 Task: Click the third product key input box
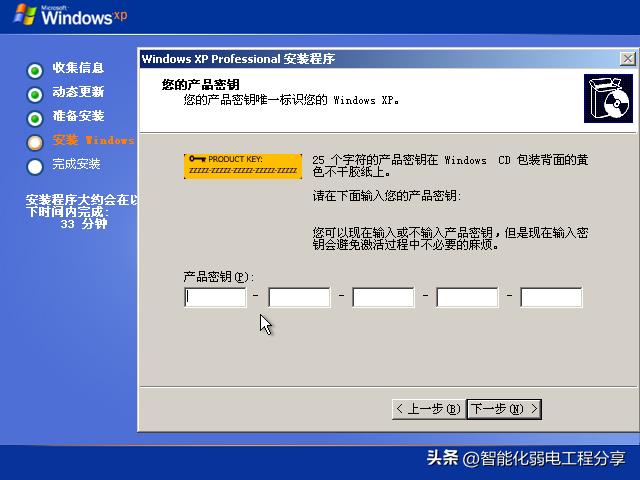(383, 297)
